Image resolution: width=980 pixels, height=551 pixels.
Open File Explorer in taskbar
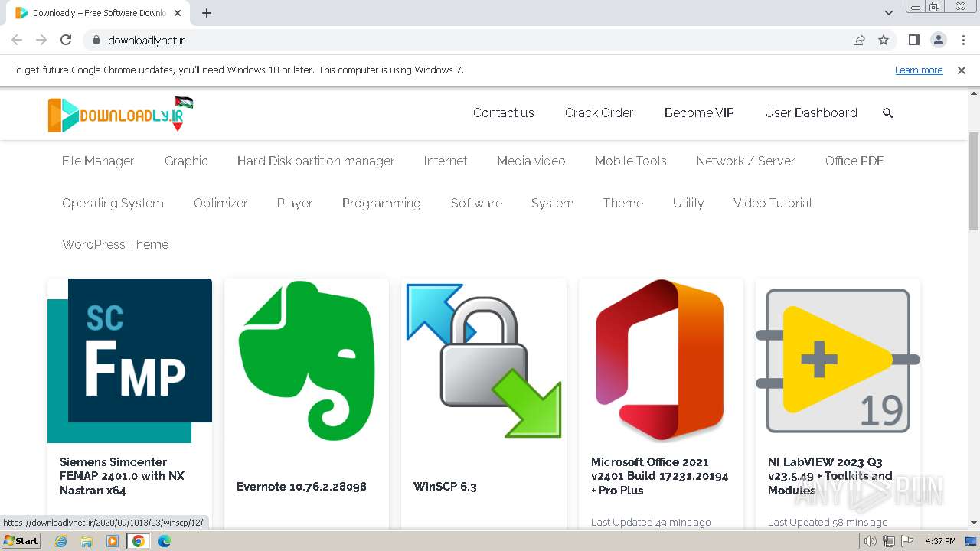(x=87, y=541)
